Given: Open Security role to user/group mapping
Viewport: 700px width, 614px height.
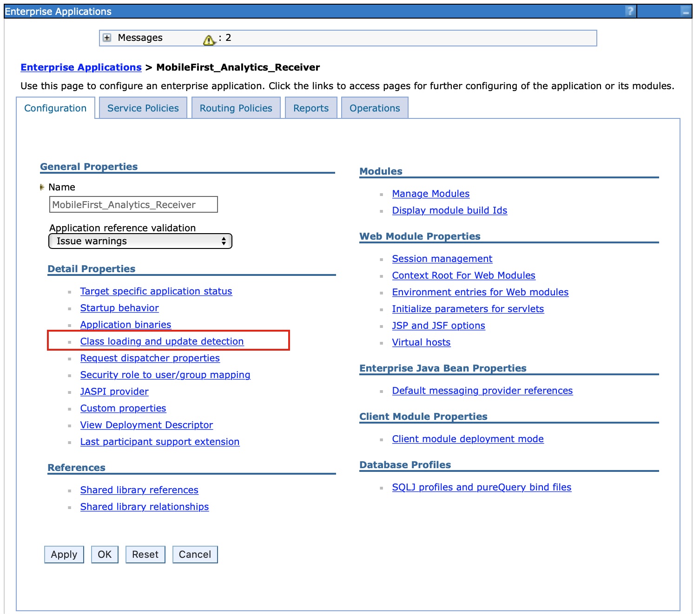Looking at the screenshot, I should click(x=165, y=375).
